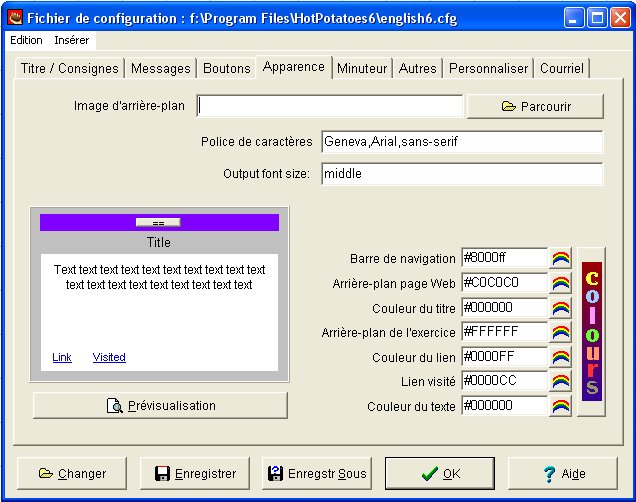Open colour picker for Arrière-plan page Web
The height and width of the screenshot is (502, 636).
tap(561, 283)
